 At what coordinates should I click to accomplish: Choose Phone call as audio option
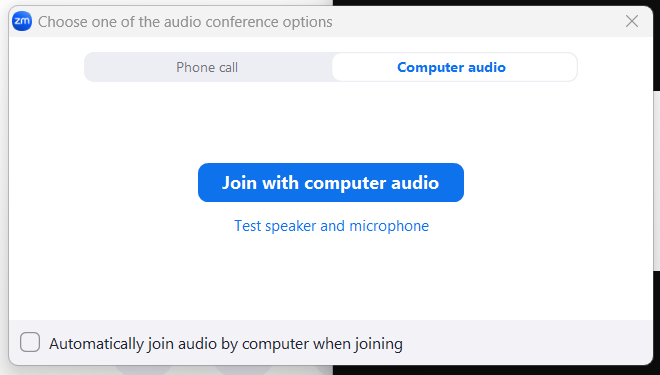(x=207, y=67)
